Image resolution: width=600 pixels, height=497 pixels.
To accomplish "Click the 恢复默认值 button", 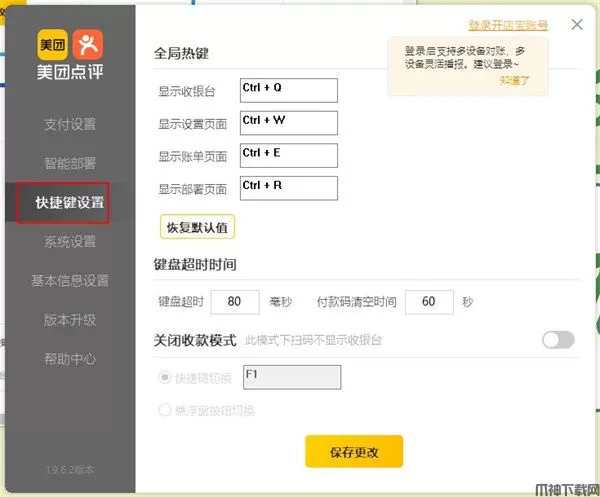I will tap(197, 227).
